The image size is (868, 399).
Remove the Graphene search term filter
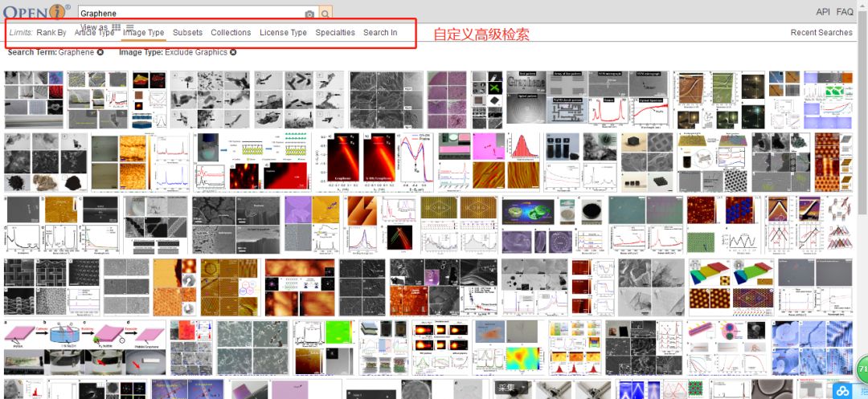(x=100, y=52)
